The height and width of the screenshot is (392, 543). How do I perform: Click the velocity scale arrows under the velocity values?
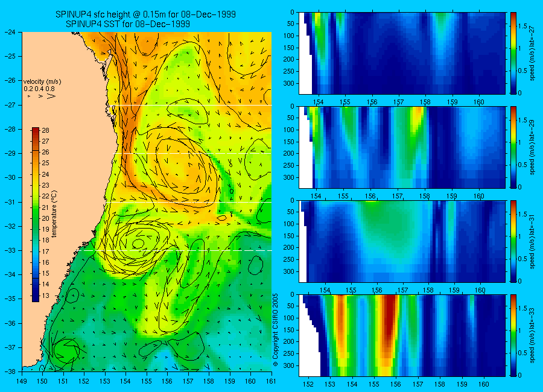[42, 96]
